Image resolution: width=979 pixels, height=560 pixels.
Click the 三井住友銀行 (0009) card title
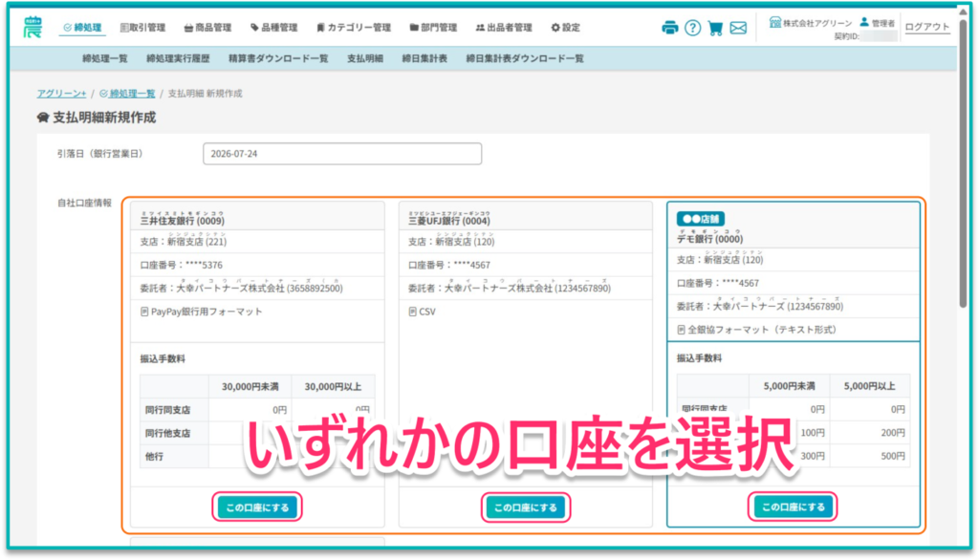click(183, 221)
